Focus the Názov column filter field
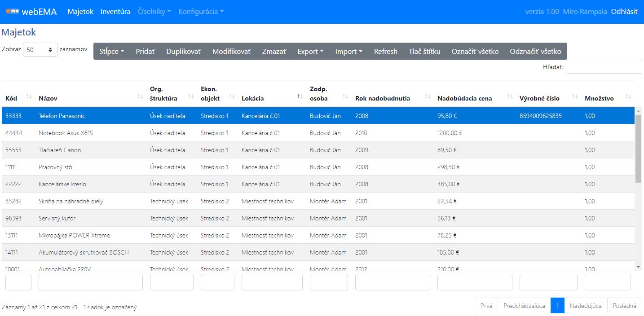Screen dimensions: 644x316 [x=91, y=283]
